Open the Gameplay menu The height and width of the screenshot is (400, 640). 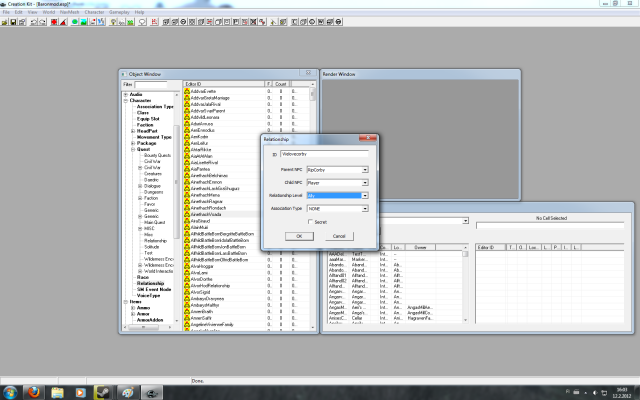point(120,12)
